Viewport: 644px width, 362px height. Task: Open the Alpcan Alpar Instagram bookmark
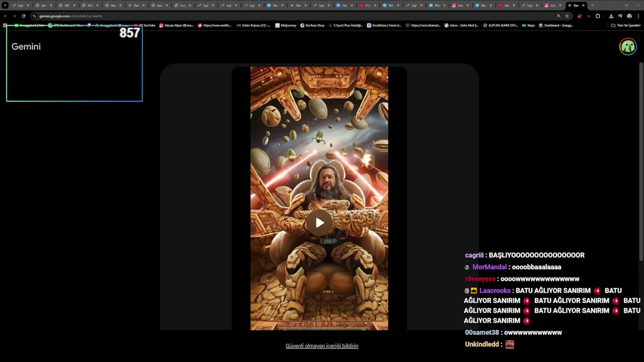[x=176, y=25]
